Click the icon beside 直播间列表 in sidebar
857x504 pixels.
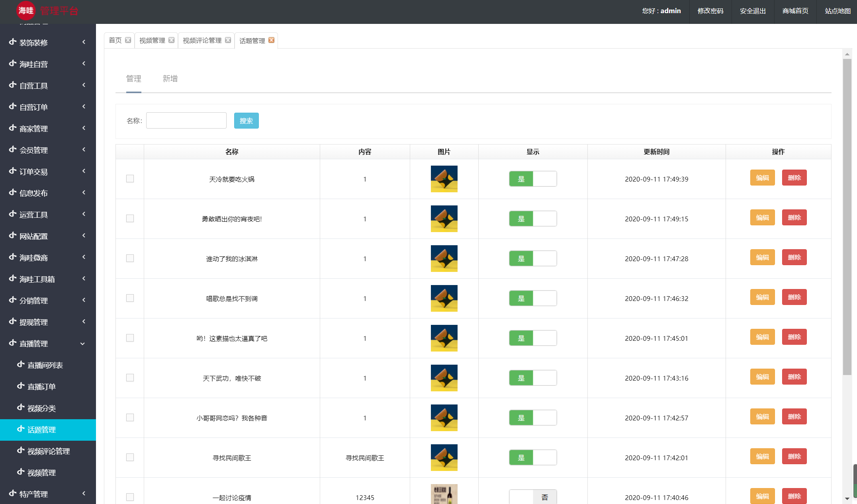(x=21, y=365)
